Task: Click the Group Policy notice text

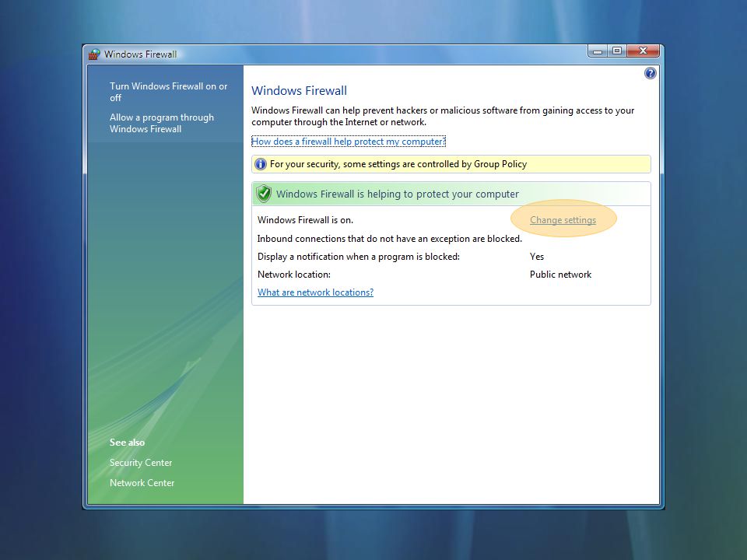Action: click(x=398, y=164)
